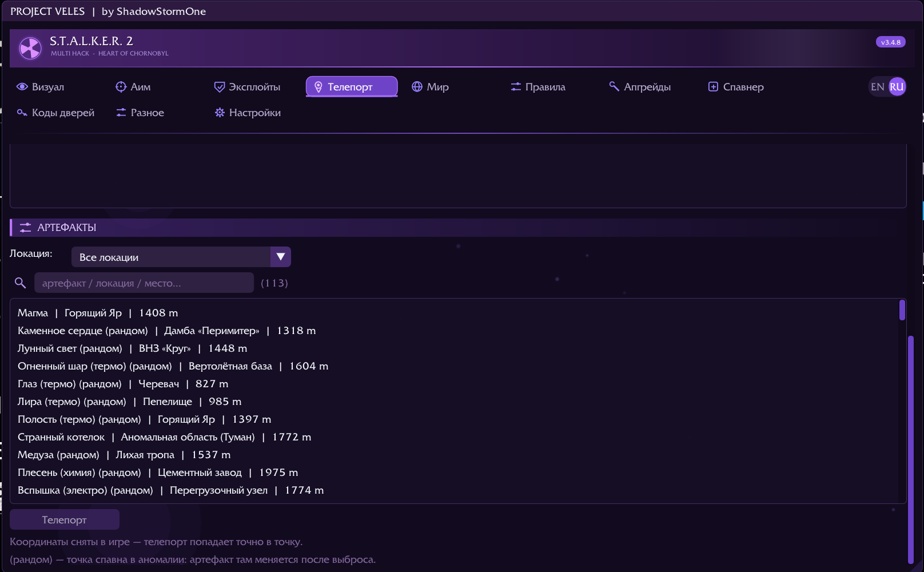Click the (113) results count
The width and height of the screenshot is (924, 572).
(274, 283)
